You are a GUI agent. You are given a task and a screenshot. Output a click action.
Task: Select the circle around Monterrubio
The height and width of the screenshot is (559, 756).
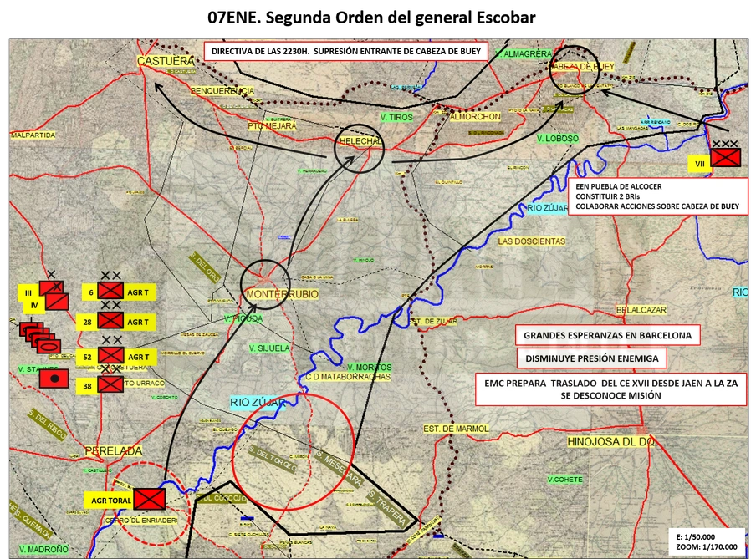coord(265,284)
